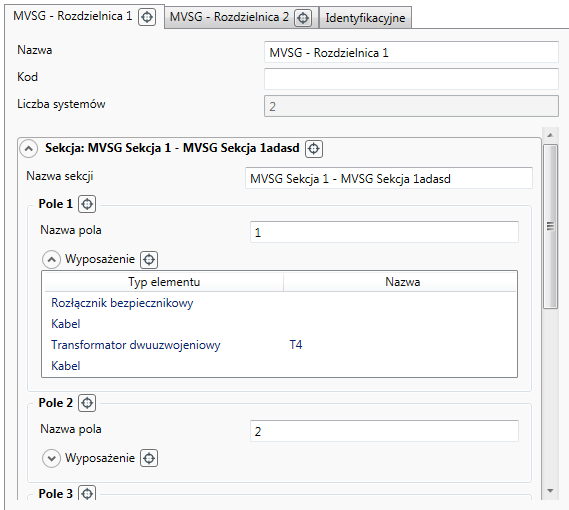Screen dimensions: 569x510
Task: Expand Wyposażenie in Pole 2
Action: (x=52, y=458)
